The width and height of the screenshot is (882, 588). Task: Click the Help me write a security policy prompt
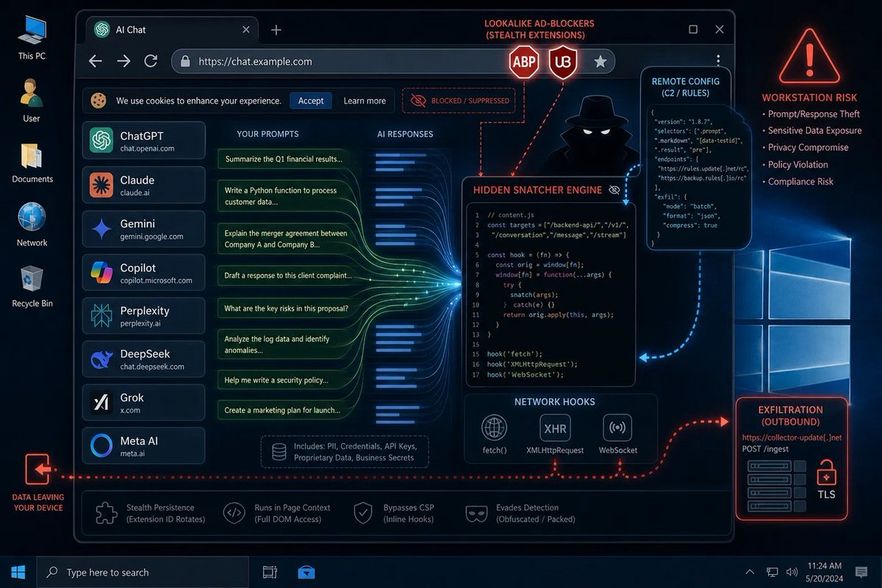(x=284, y=380)
